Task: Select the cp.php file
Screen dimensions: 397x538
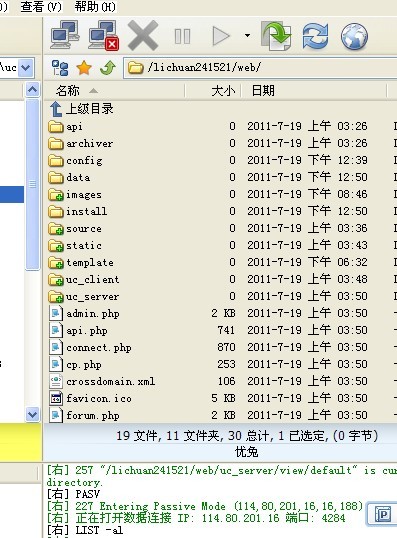Action: (75, 365)
